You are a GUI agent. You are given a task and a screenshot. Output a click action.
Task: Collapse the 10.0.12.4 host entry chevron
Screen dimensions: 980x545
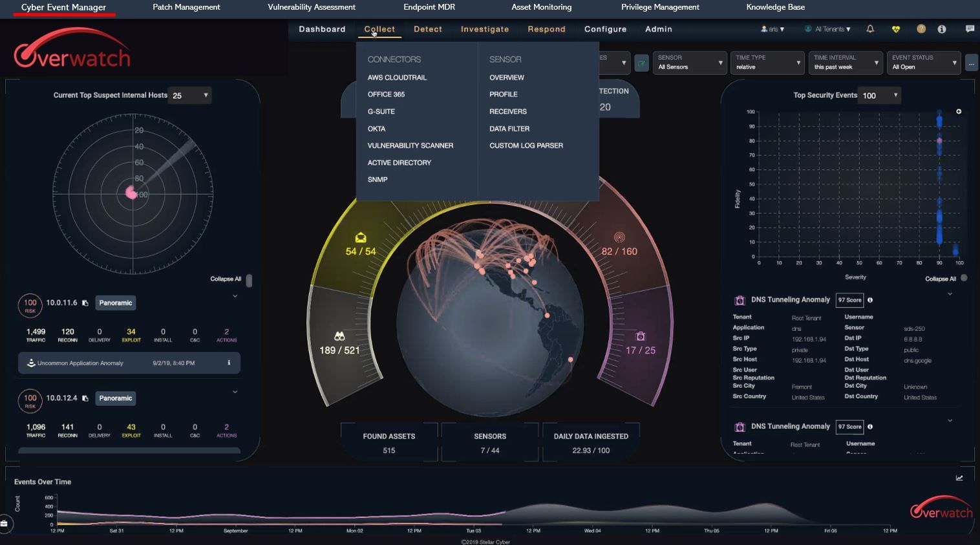pos(235,392)
